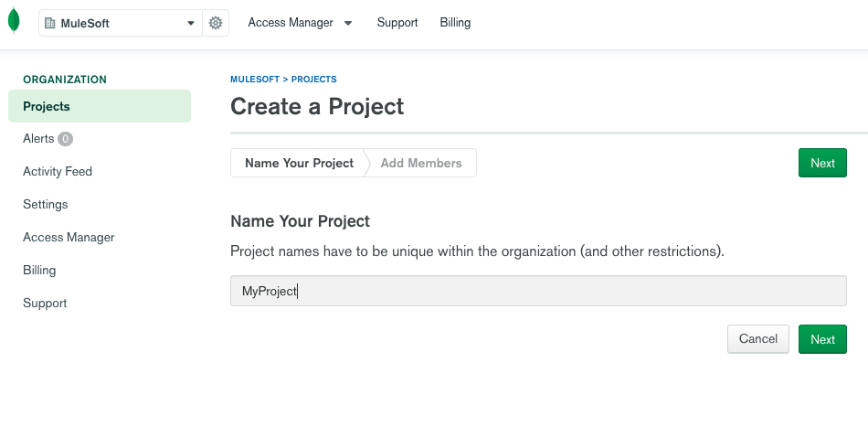Open Support in the sidebar

(x=45, y=303)
